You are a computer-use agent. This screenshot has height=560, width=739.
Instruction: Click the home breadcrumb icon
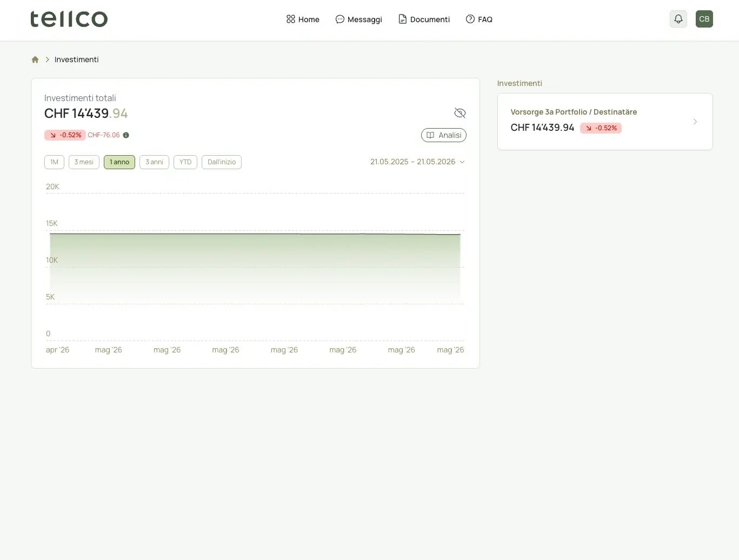tap(35, 59)
